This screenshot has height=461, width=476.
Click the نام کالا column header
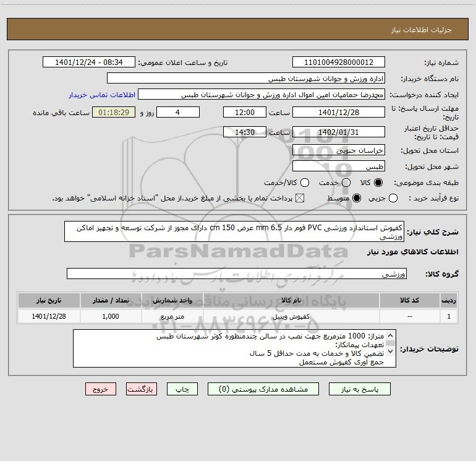pyautogui.click(x=291, y=300)
